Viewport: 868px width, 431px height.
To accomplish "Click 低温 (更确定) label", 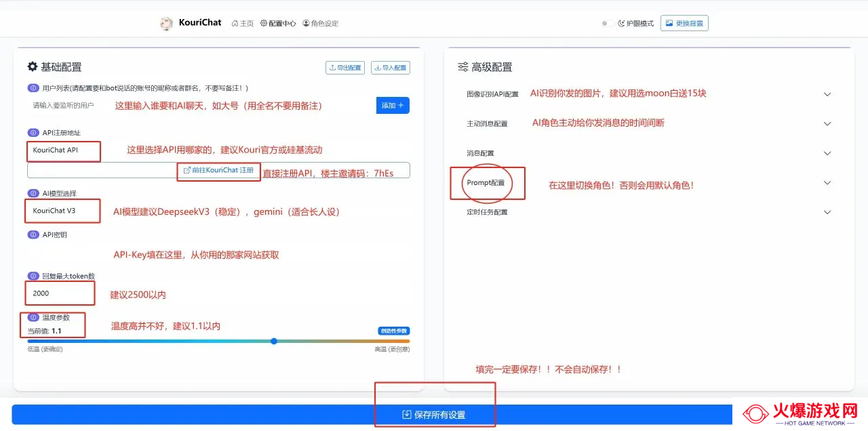I will coord(45,349).
